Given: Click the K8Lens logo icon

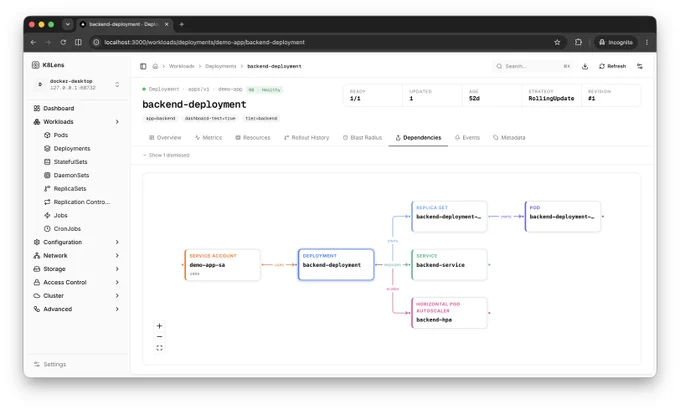Looking at the screenshot, I should coord(36,65).
